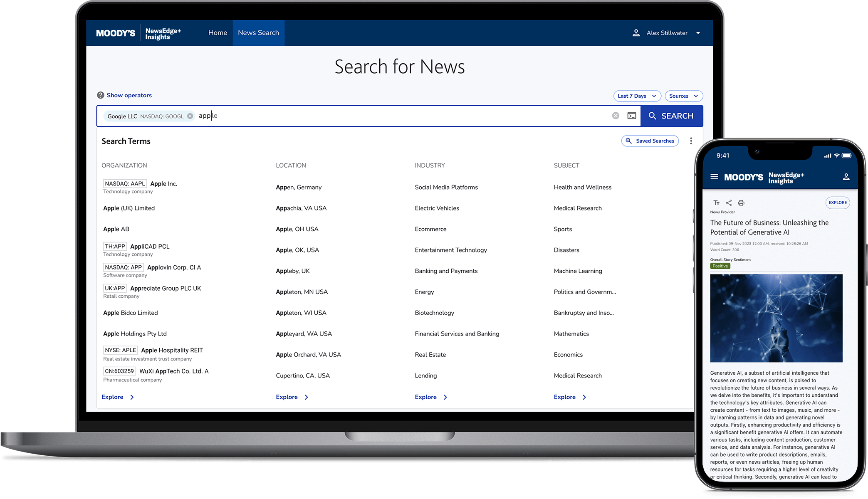This screenshot has height=499, width=868.
Task: Select Appleyard, WA USA location
Action: (304, 333)
